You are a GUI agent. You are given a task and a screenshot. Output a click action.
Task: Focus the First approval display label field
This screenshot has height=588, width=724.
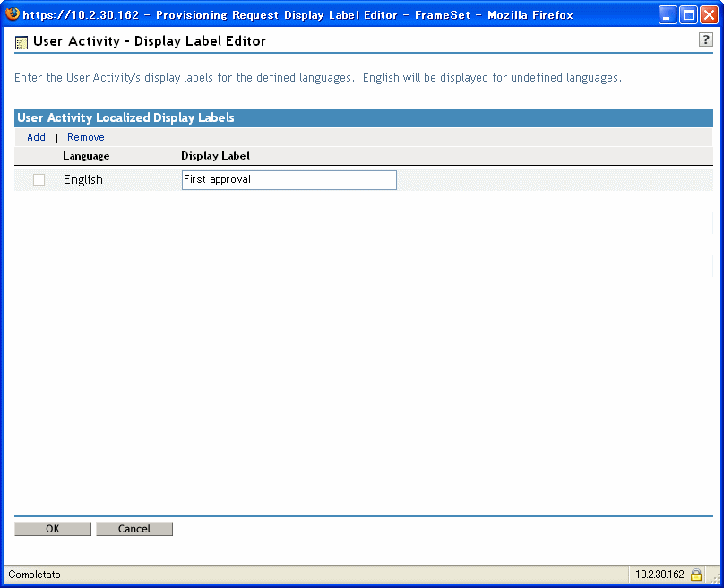point(289,180)
